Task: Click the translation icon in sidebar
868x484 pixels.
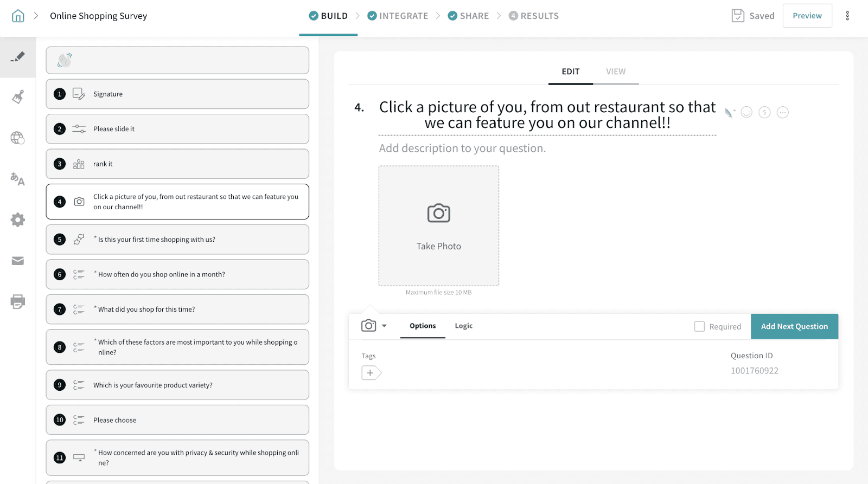Action: click(18, 179)
